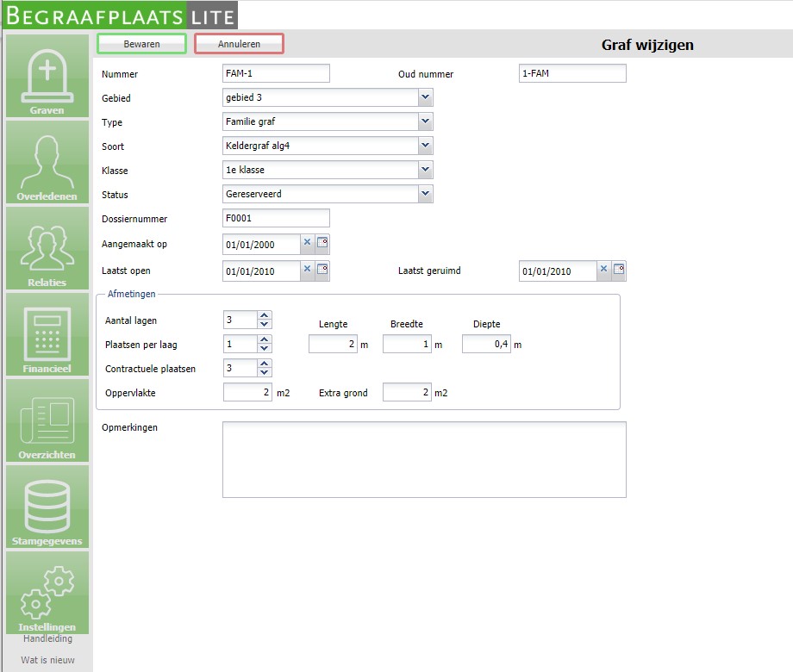Click the Soort value Keldergraf alg4
The image size is (793, 672).
(x=258, y=146)
